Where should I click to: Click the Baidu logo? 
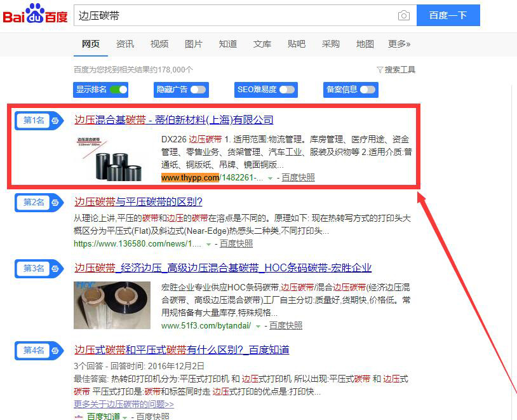[36, 14]
